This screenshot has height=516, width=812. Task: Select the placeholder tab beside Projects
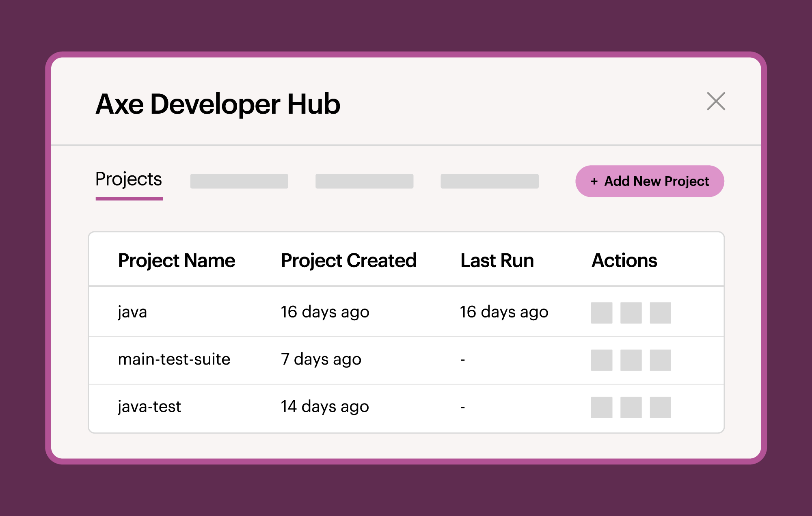(x=239, y=181)
